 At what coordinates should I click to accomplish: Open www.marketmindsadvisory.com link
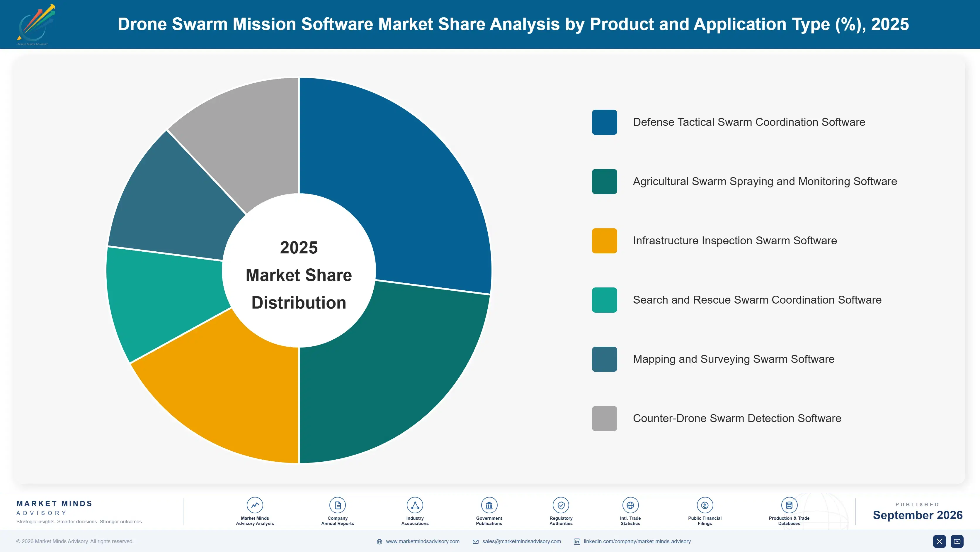[423, 541]
